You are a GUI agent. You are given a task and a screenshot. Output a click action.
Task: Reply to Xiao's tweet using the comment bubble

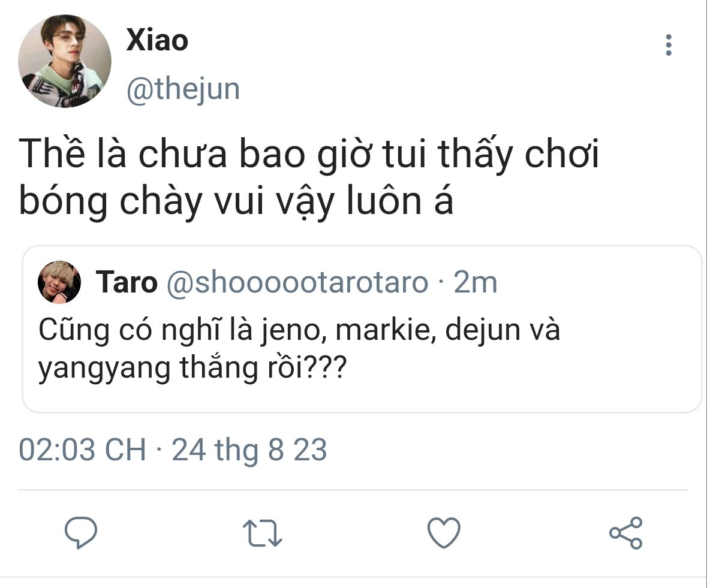tap(81, 532)
